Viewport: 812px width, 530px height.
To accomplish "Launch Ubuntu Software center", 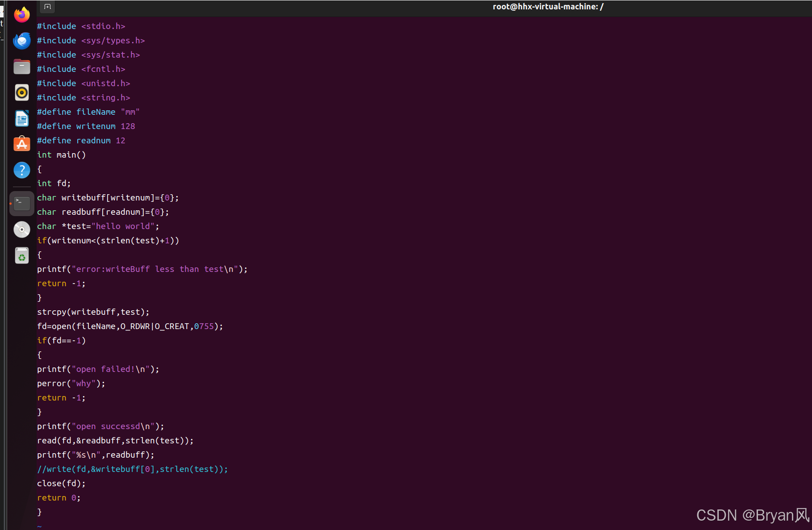I will point(21,144).
